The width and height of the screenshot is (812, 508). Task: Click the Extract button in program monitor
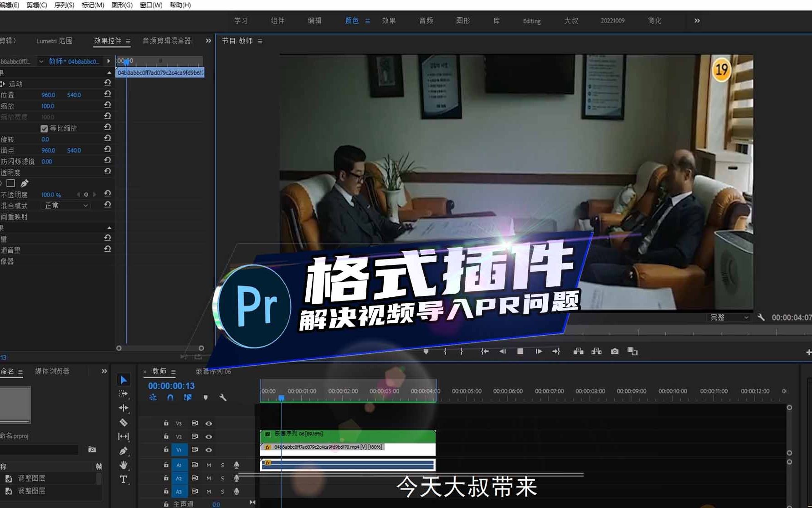click(x=596, y=351)
